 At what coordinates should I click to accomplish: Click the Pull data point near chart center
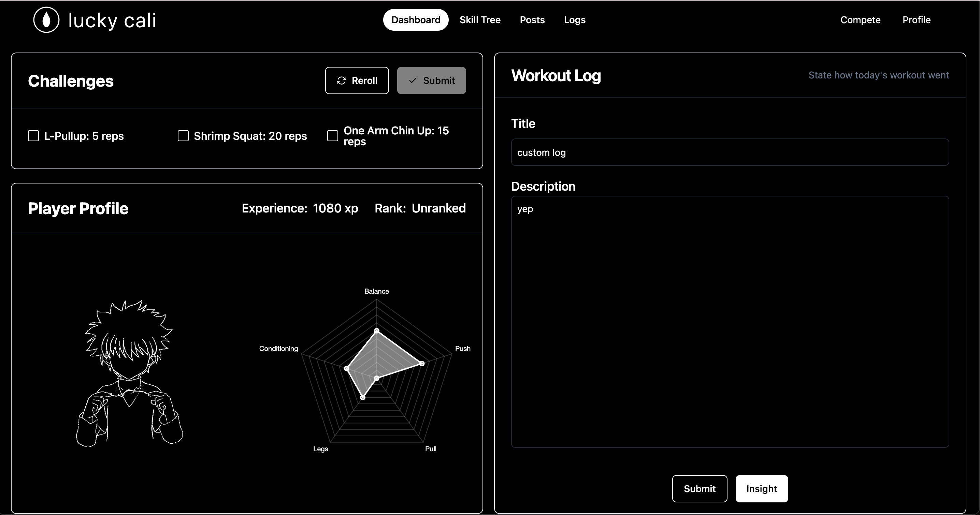[x=377, y=378]
